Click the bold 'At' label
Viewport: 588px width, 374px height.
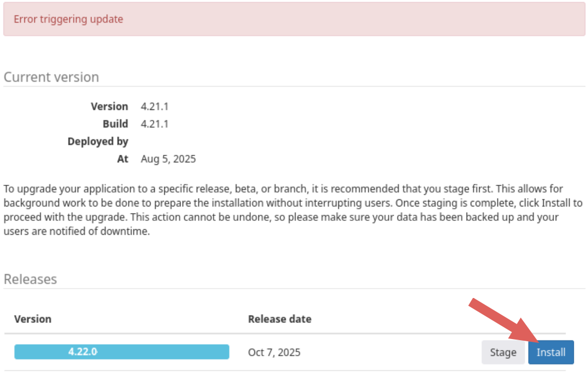[x=122, y=159]
